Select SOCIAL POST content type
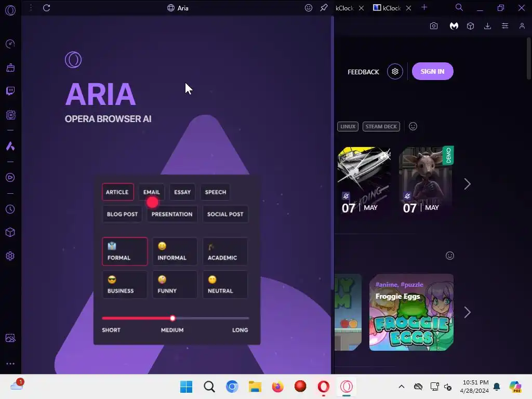This screenshot has width=532, height=399. click(x=225, y=214)
